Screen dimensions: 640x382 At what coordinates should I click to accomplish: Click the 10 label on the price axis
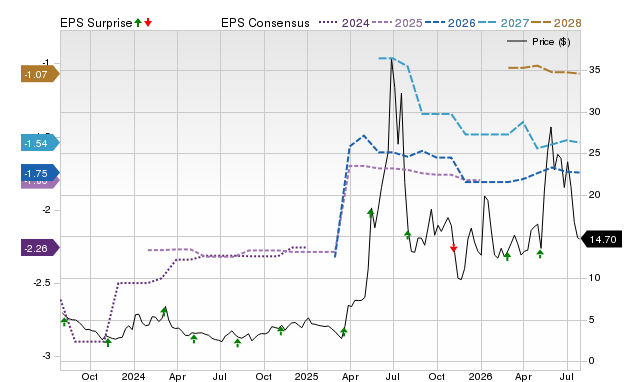click(594, 278)
